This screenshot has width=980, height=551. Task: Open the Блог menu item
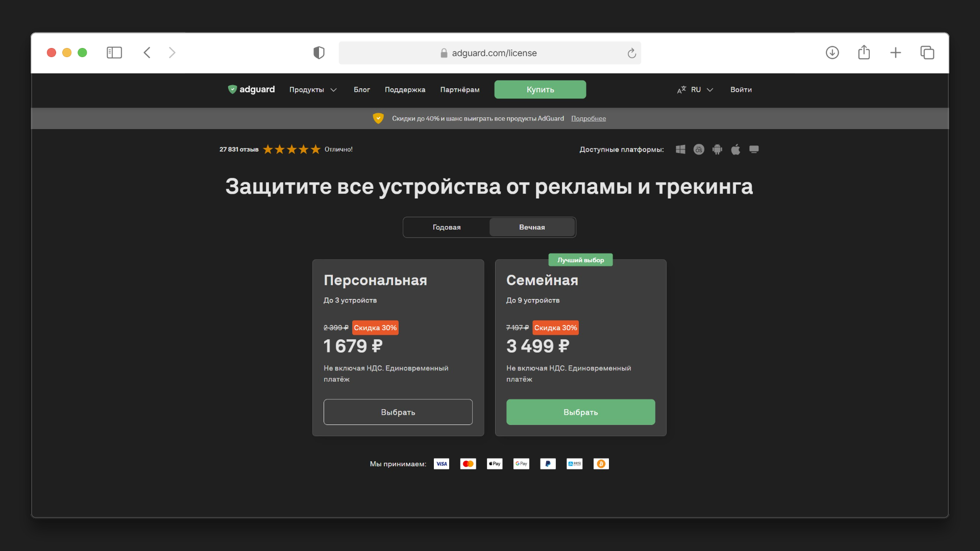click(x=362, y=89)
